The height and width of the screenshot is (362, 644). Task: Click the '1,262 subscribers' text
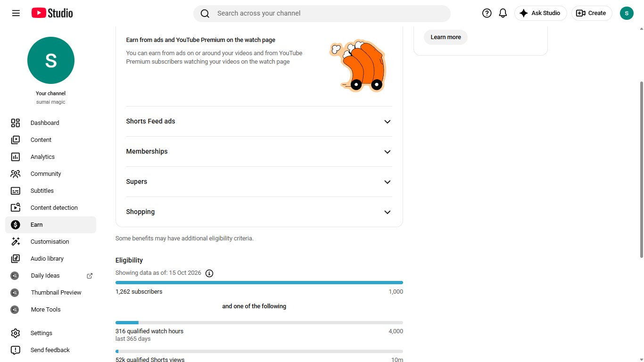[x=139, y=292]
